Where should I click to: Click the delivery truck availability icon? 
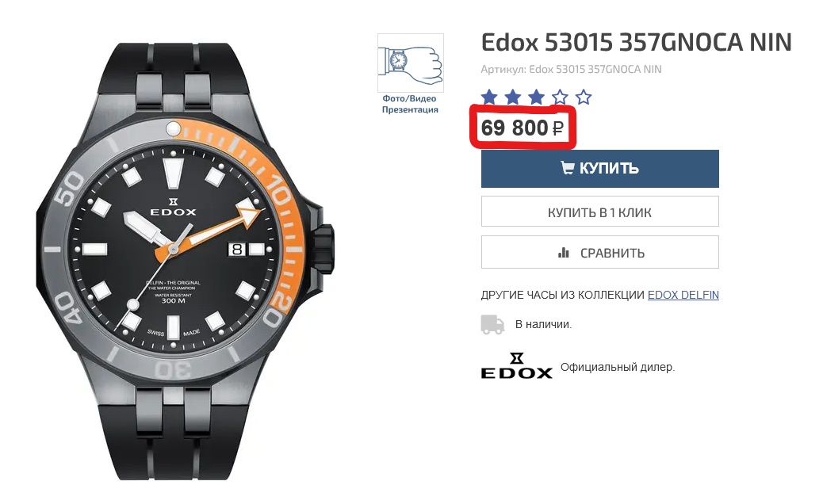(493, 325)
